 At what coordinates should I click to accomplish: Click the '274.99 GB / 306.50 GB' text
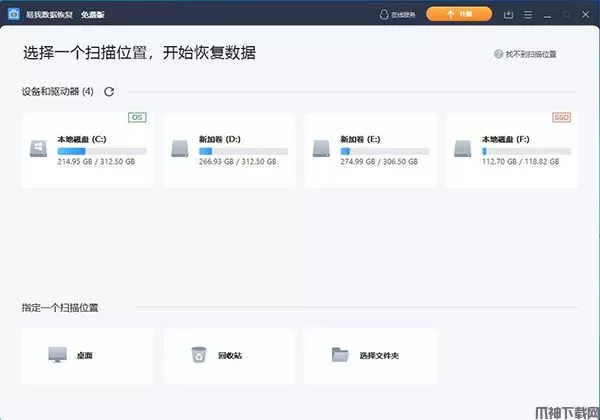379,162
